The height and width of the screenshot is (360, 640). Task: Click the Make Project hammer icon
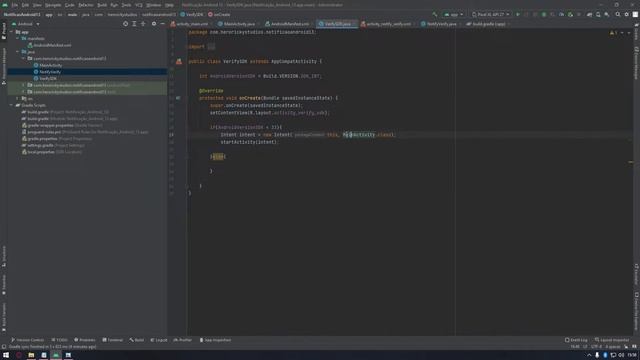[x=435, y=14]
